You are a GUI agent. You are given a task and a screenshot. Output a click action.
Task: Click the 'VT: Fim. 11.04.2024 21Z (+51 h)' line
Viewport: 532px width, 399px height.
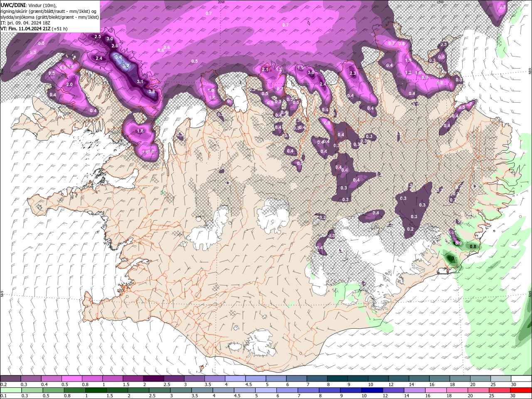pyautogui.click(x=34, y=29)
